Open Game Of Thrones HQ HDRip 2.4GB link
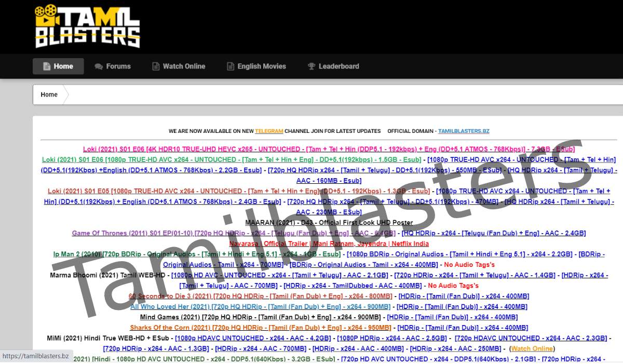Screen dimensions: 623x364 click(x=494, y=233)
